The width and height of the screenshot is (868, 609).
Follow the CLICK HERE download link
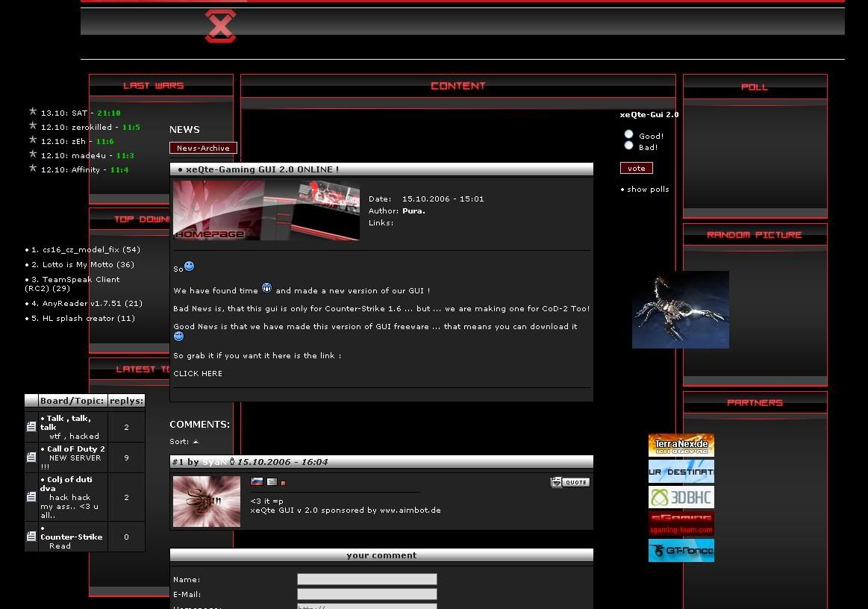click(198, 374)
